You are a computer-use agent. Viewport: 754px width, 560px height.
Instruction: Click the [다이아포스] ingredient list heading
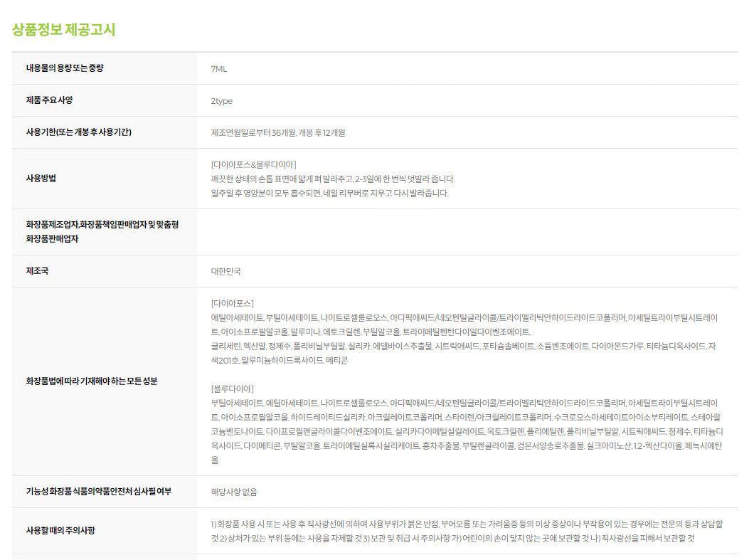click(233, 303)
